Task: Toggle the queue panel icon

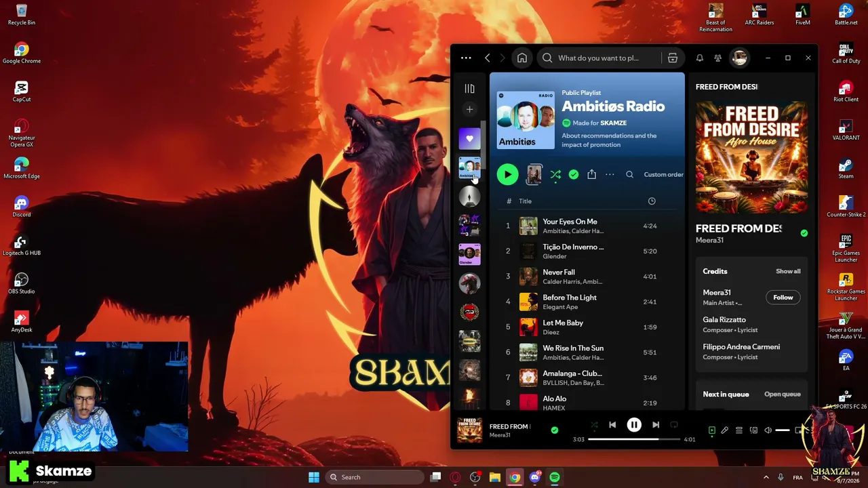Action: click(x=739, y=430)
